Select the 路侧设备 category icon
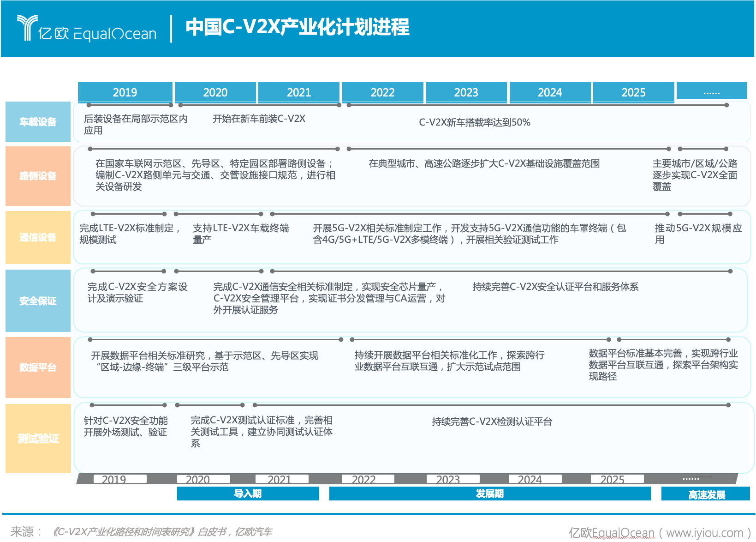The width and height of the screenshot is (756, 542). tap(37, 176)
